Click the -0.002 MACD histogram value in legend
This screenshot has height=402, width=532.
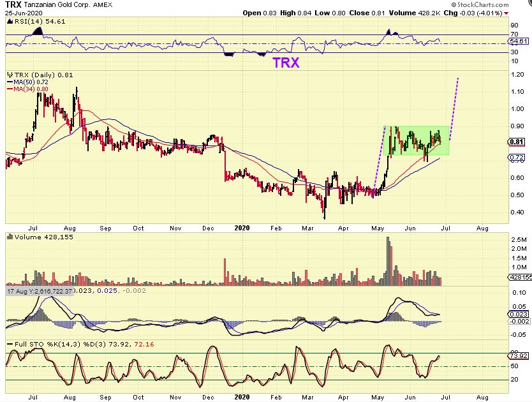pos(134,291)
